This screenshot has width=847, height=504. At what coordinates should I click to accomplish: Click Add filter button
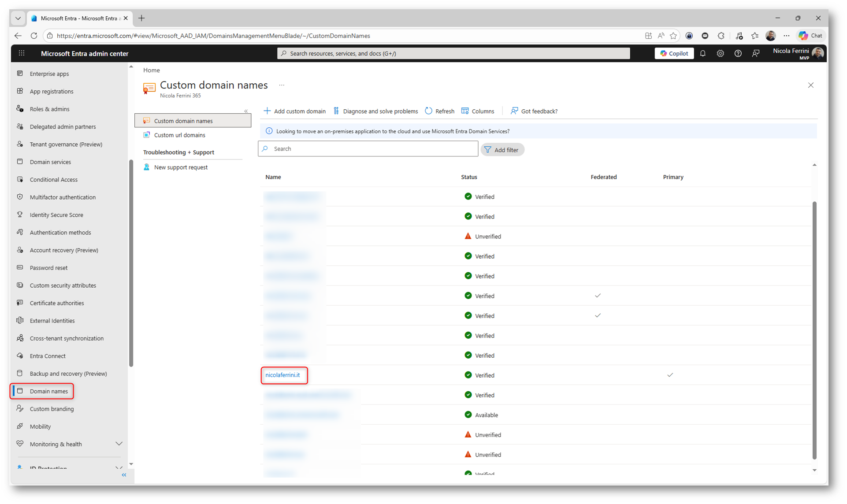point(502,150)
